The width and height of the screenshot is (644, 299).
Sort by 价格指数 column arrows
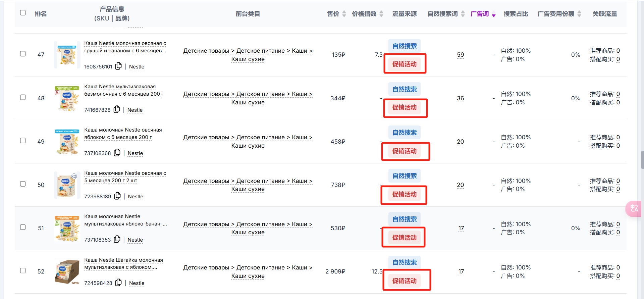(381, 14)
